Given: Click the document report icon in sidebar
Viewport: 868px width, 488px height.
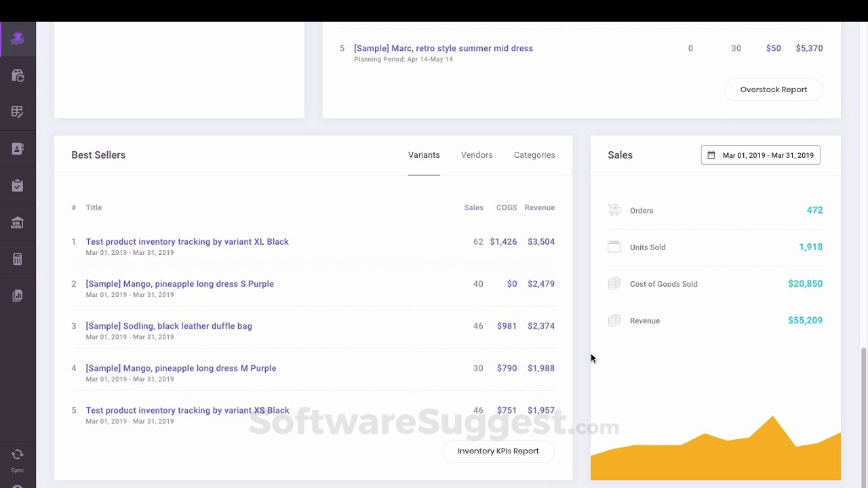Looking at the screenshot, I should (x=17, y=295).
